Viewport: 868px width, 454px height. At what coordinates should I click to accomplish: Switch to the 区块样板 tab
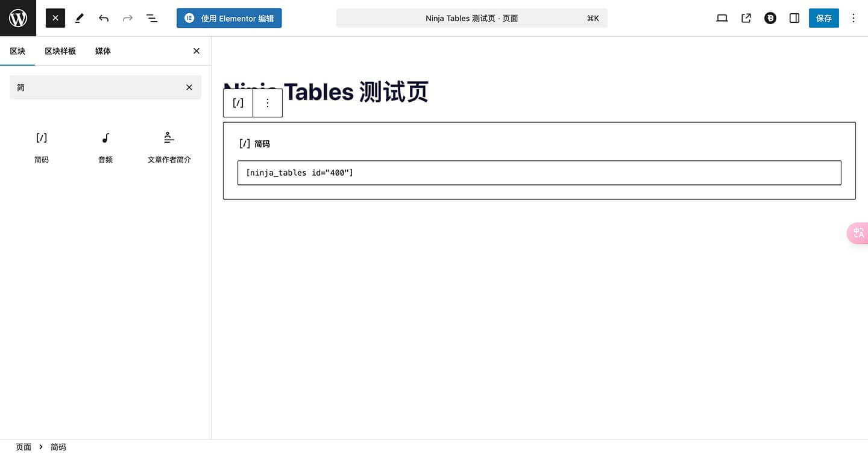point(60,51)
